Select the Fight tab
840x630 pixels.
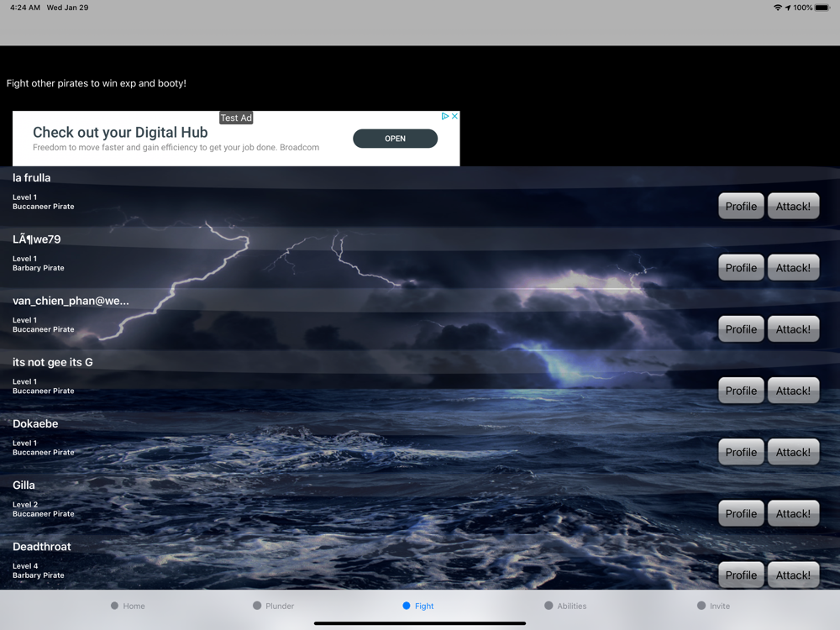point(418,606)
